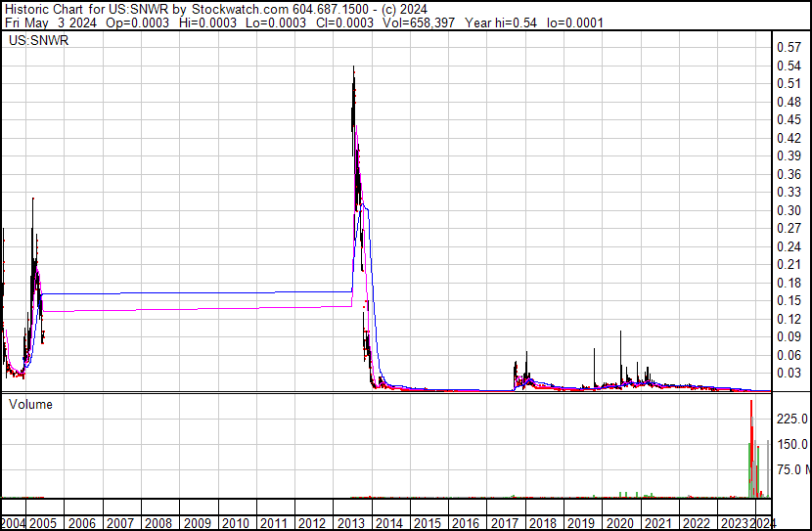Click the 0.42 price axis label

click(789, 138)
